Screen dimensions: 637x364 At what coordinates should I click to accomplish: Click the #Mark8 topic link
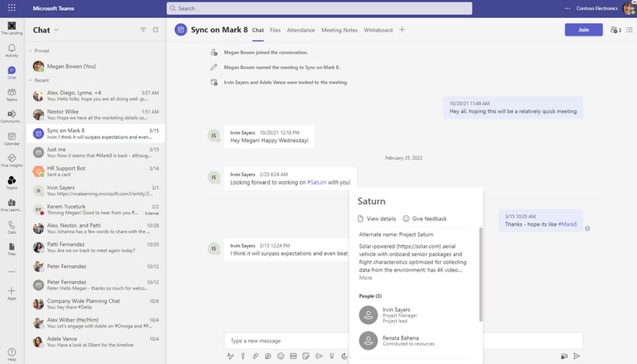[567, 224]
